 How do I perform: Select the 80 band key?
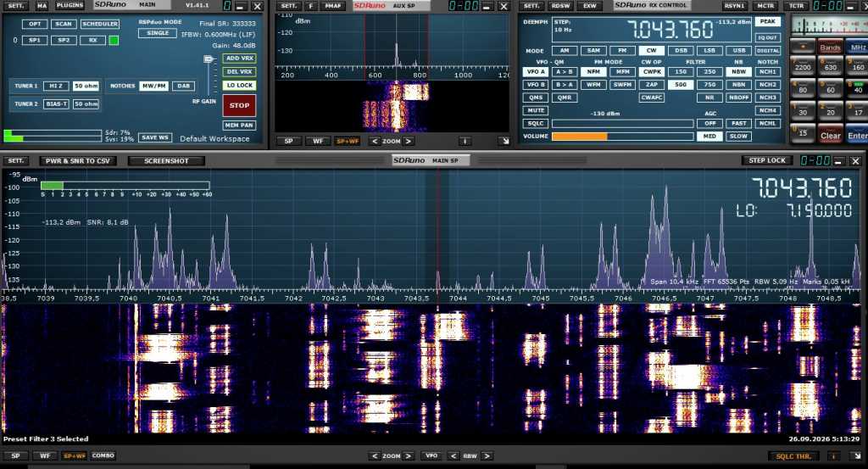click(x=803, y=89)
